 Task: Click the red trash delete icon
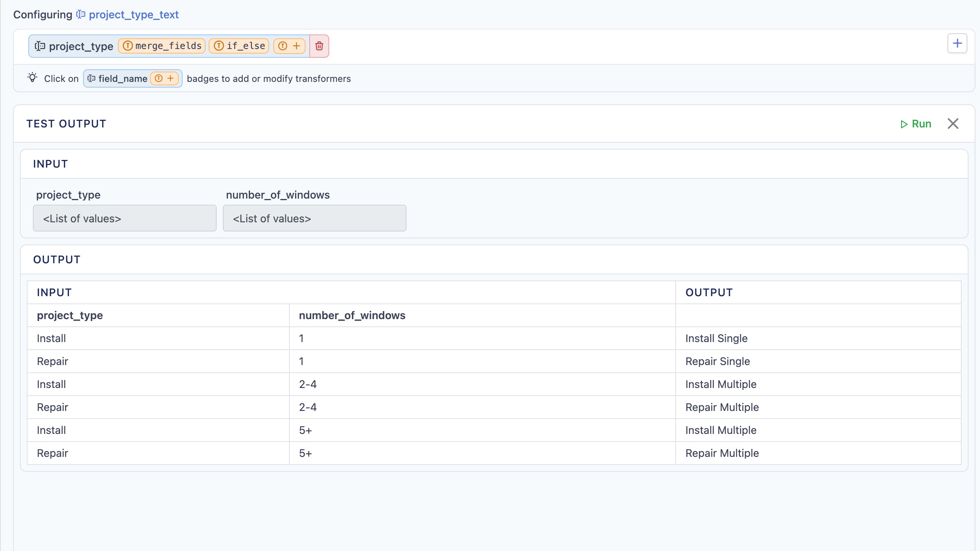(319, 46)
